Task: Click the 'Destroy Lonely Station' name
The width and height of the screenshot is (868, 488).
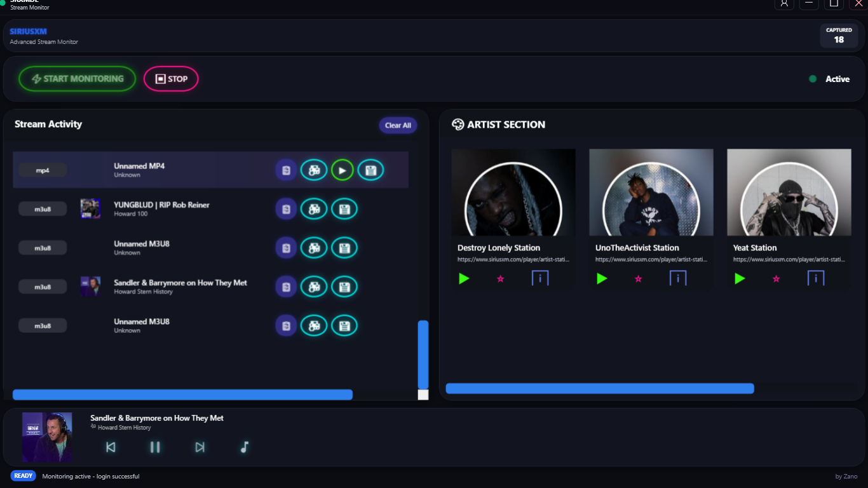Action: coord(499,248)
